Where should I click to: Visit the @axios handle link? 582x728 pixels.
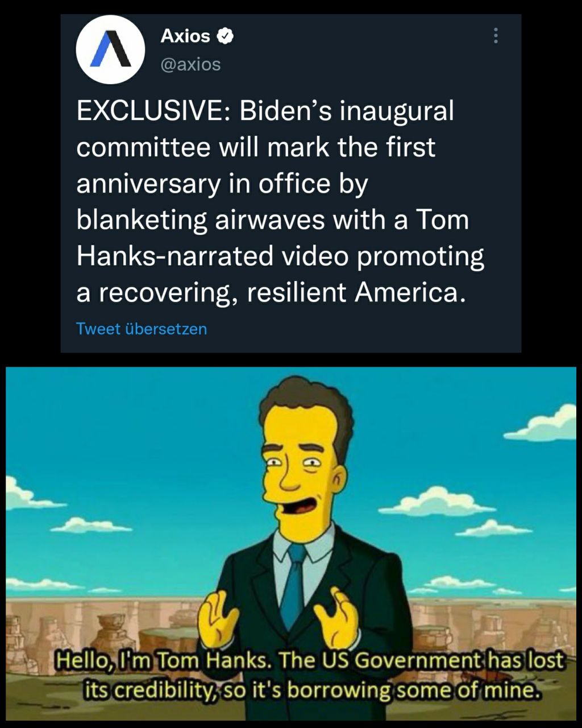click(190, 64)
